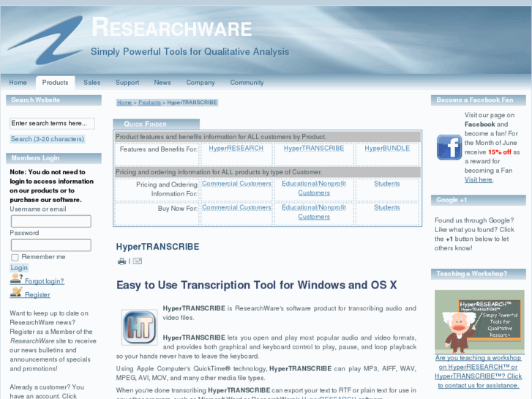Focus the Password field

tap(51, 245)
